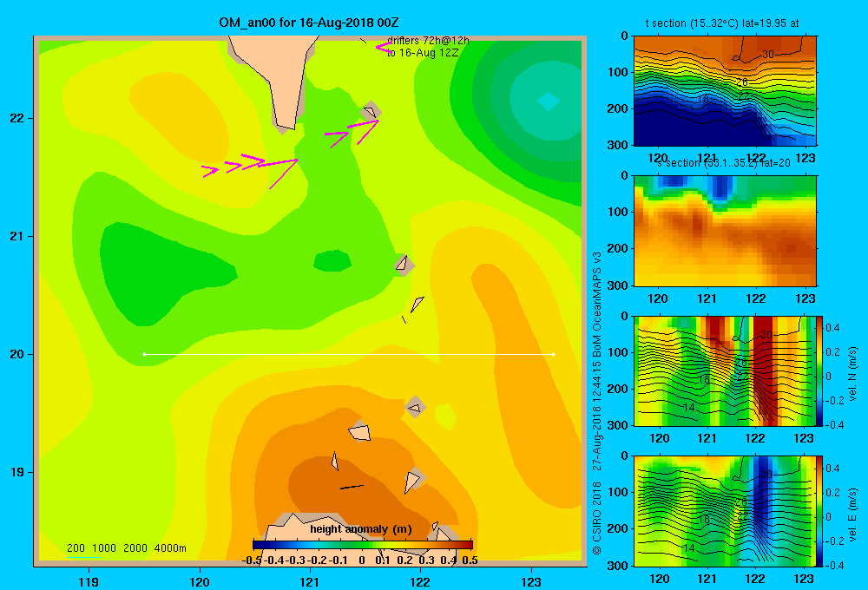Open the eastward velocity section panel

tap(725, 511)
